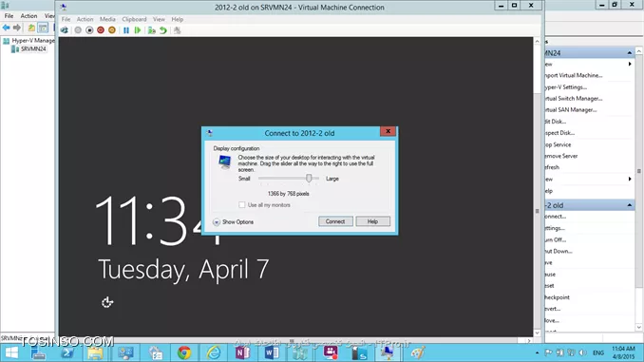This screenshot has height=362, width=644.
Task: Open File Explorer from the taskbar
Action: click(95, 352)
